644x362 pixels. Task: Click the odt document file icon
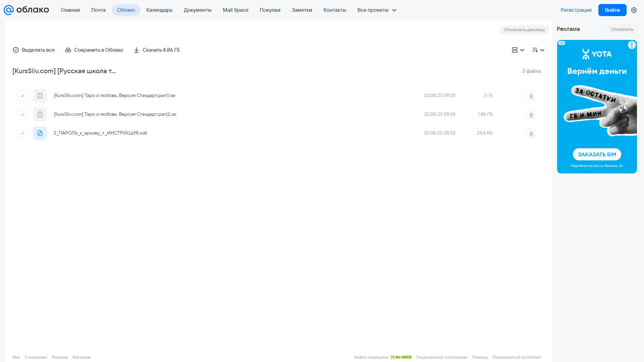40,133
